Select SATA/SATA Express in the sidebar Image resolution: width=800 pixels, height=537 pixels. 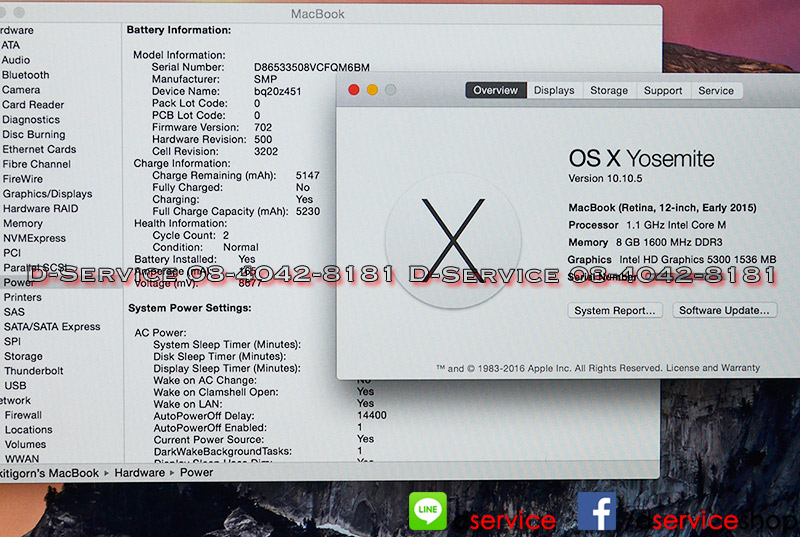52,326
